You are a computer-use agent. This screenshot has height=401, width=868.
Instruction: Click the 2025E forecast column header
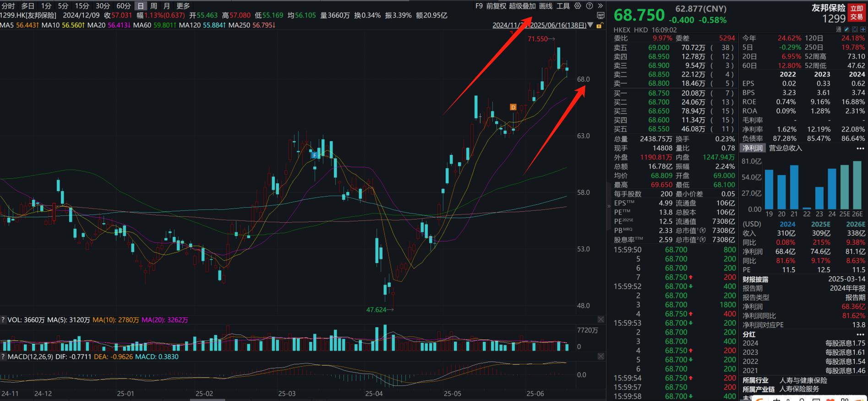tap(821, 224)
